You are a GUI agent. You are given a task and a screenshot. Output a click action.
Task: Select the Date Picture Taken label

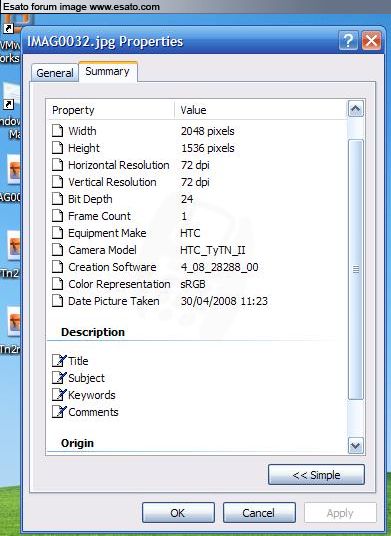[114, 301]
